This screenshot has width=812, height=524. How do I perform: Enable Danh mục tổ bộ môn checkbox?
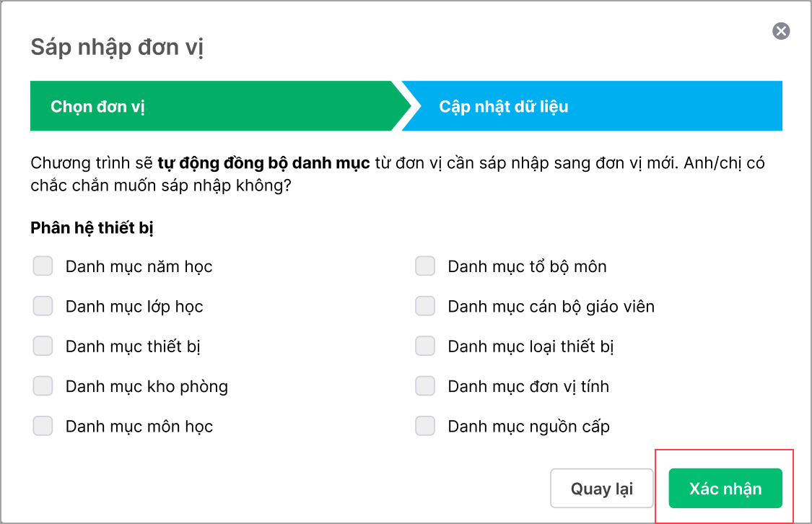[425, 266]
